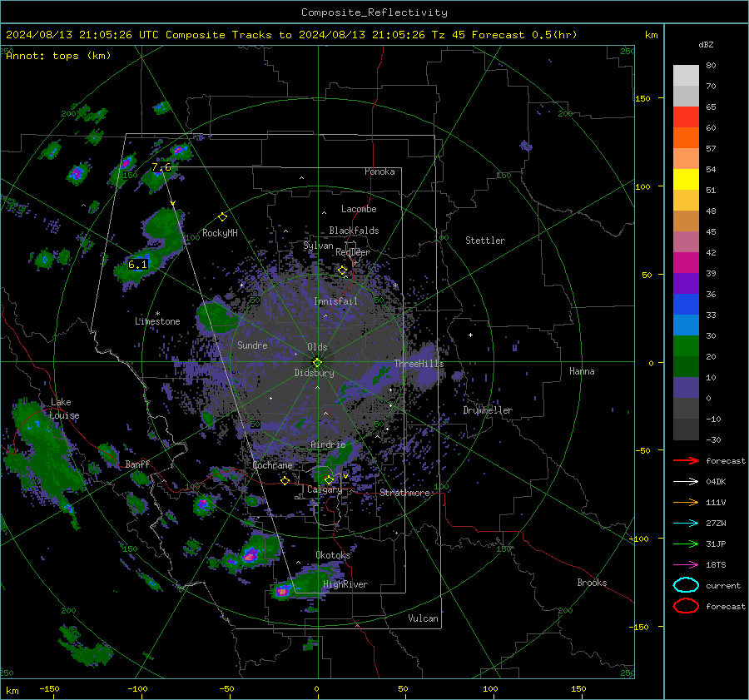
Task: Pick the yellow 51 dBZ color swatch
Action: click(x=686, y=180)
